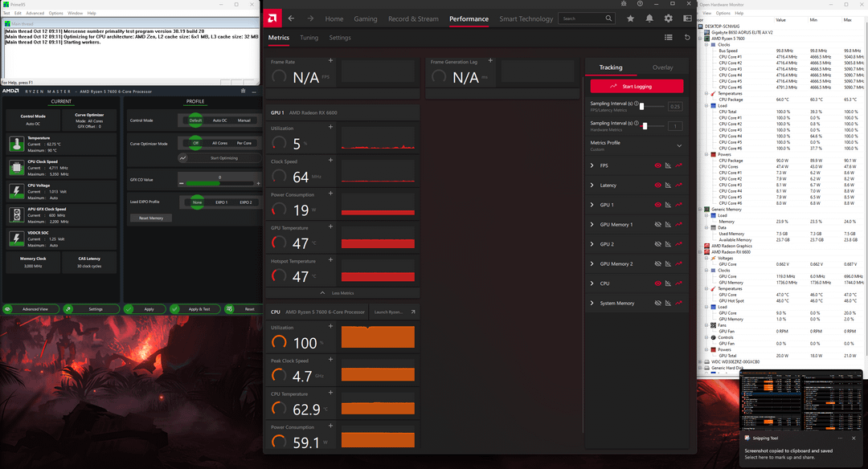Click red trend icon for GPU 1 row

(678, 205)
